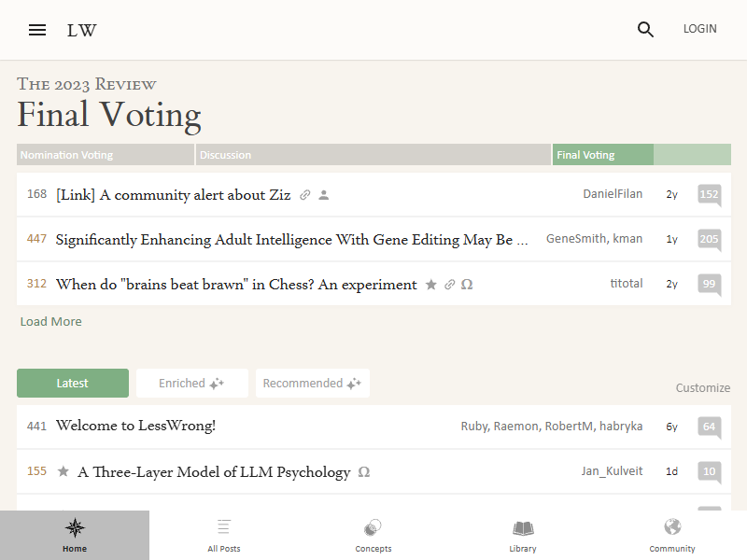Image resolution: width=747 pixels, height=560 pixels.
Task: Open the Welcome to LessWrong! post
Action: [135, 427]
